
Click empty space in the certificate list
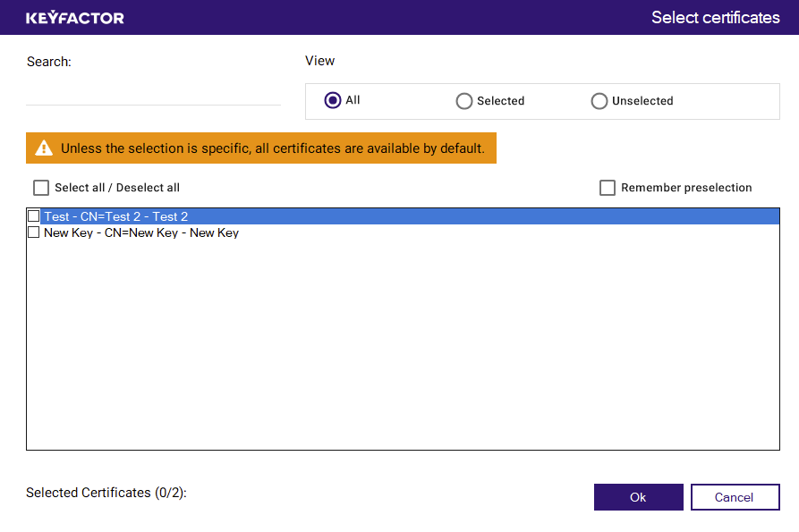coord(403,349)
